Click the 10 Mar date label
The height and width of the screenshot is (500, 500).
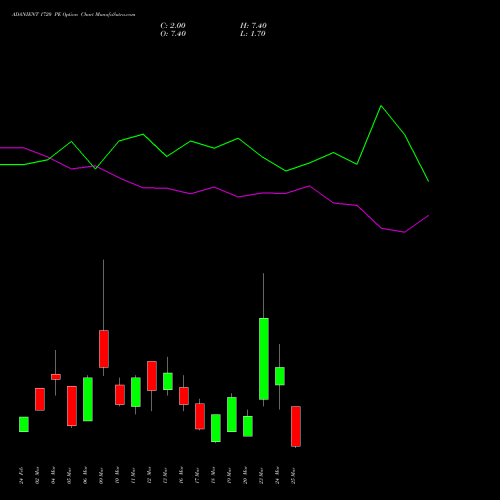117,475
